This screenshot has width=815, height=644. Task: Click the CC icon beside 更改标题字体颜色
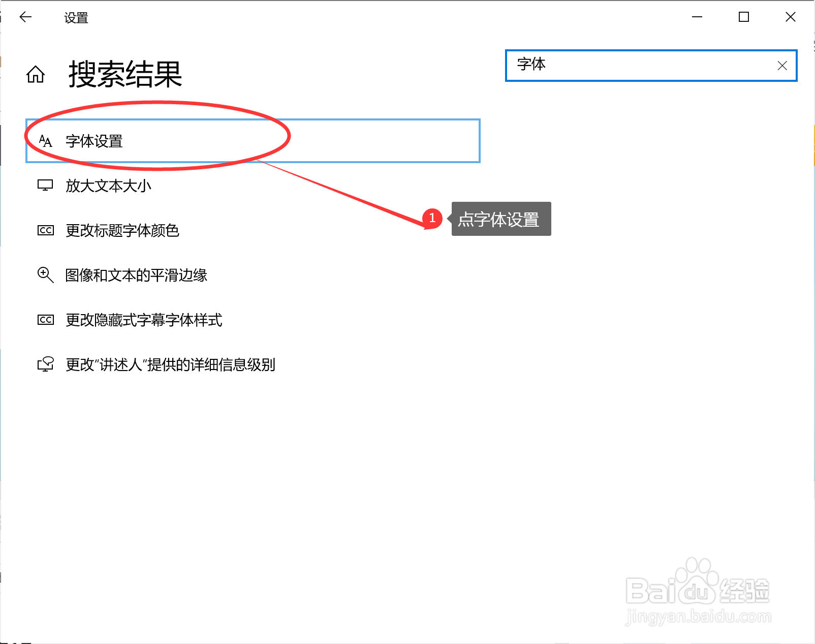45,230
